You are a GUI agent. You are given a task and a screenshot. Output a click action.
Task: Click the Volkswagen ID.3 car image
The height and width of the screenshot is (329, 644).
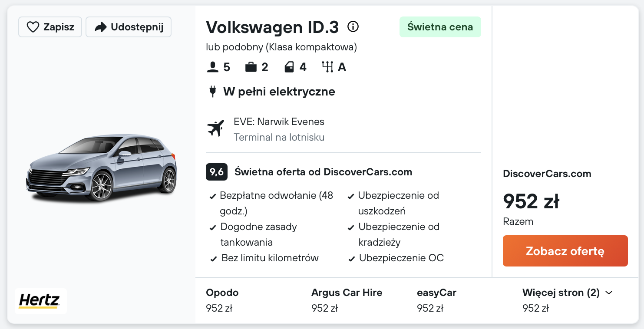102,168
